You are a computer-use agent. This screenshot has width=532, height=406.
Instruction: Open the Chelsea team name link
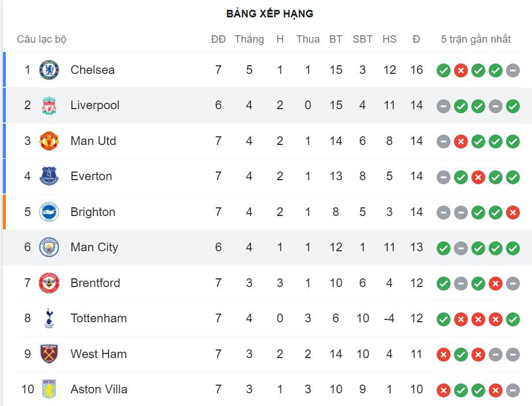[x=92, y=69]
